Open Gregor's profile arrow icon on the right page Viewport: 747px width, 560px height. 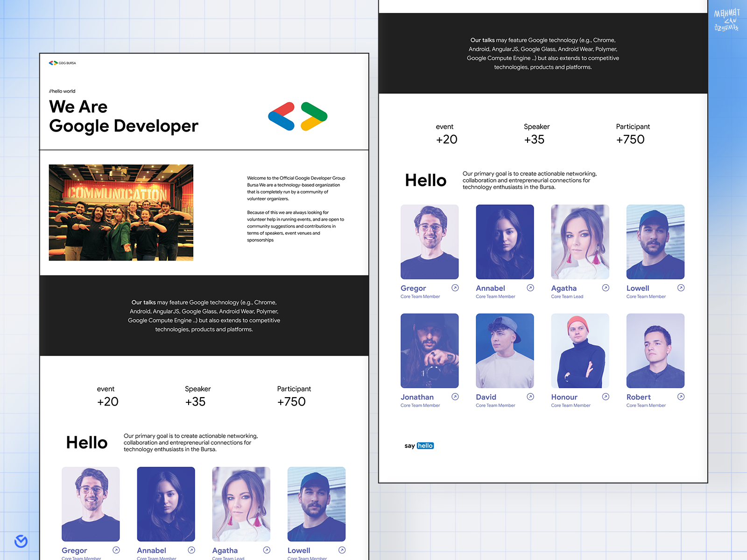coord(455,288)
